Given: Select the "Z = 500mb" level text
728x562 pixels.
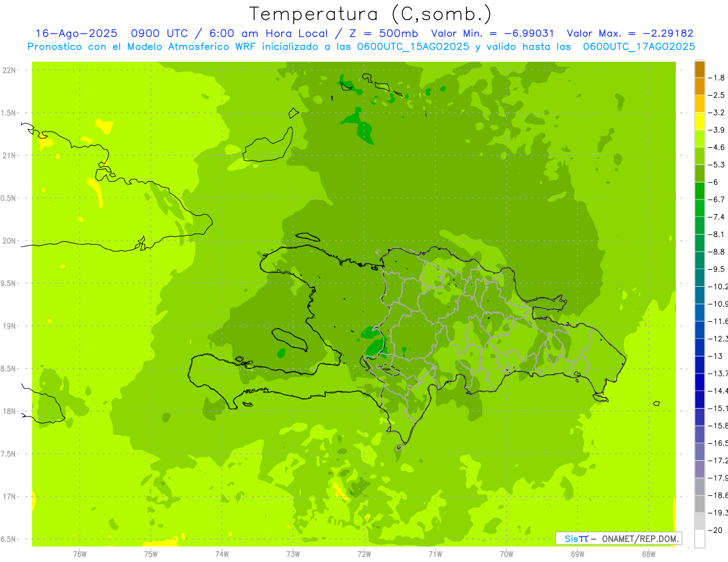Looking at the screenshot, I should click(384, 34).
